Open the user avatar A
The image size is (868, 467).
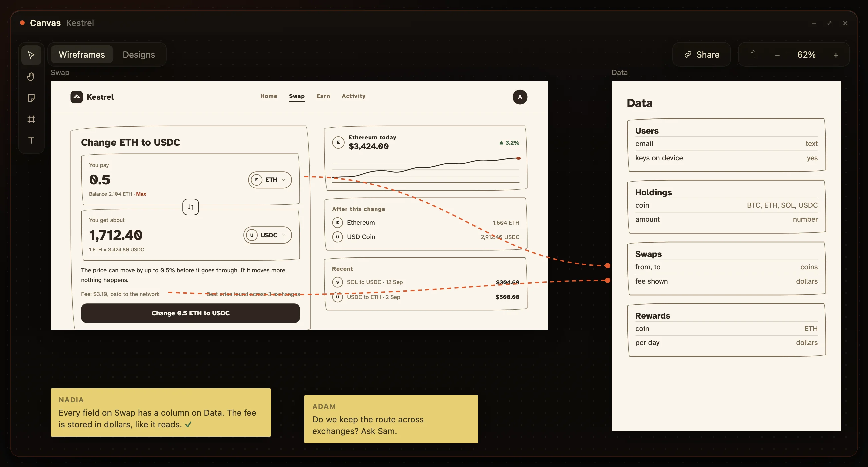[x=520, y=97]
